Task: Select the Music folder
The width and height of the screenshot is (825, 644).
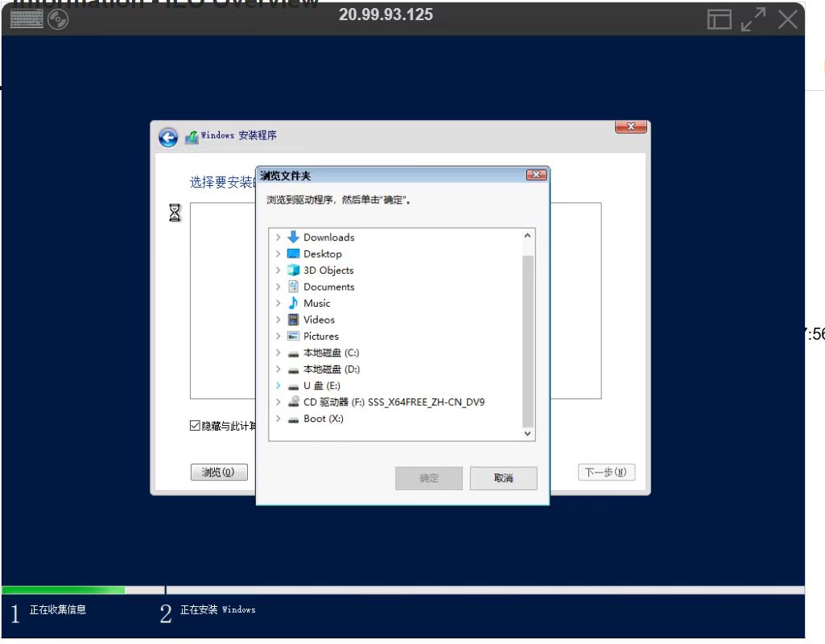Action: [317, 303]
